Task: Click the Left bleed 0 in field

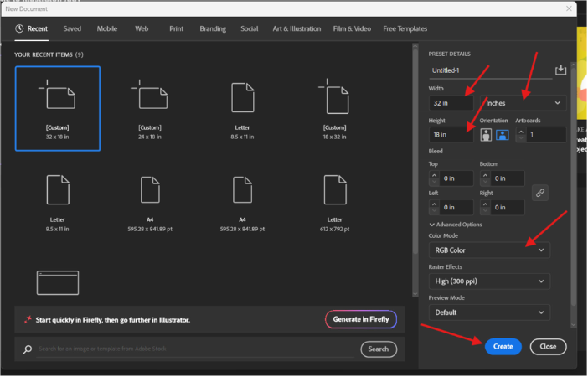Action: [x=456, y=208]
